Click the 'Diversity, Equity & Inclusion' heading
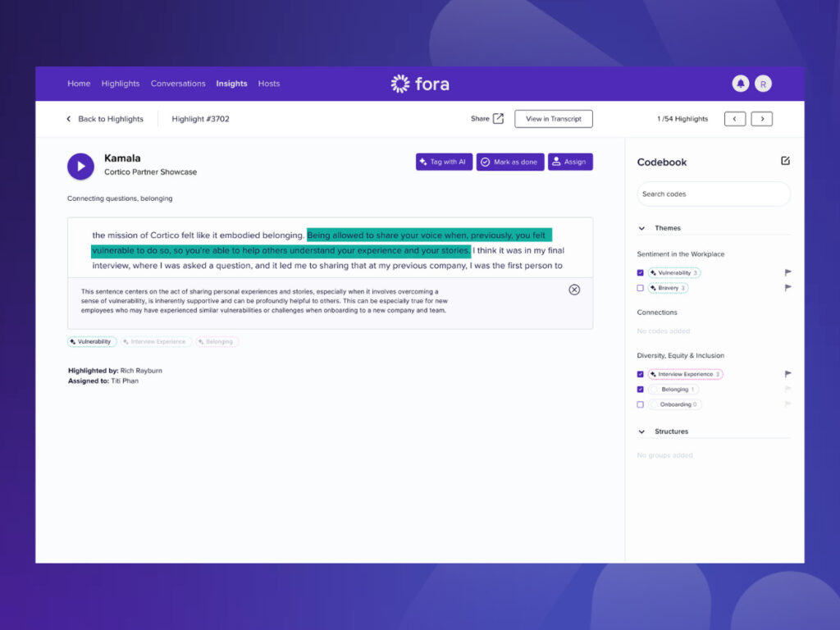This screenshot has height=630, width=840. tap(680, 355)
